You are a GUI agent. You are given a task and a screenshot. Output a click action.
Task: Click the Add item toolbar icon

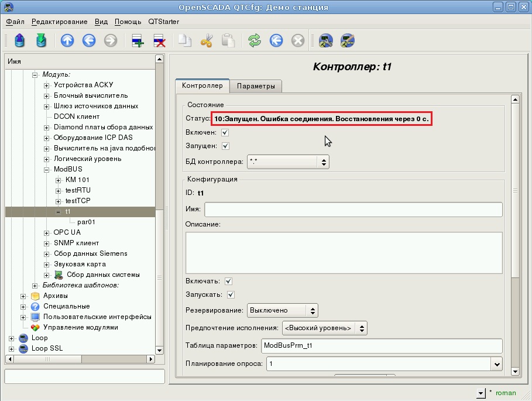(x=138, y=41)
